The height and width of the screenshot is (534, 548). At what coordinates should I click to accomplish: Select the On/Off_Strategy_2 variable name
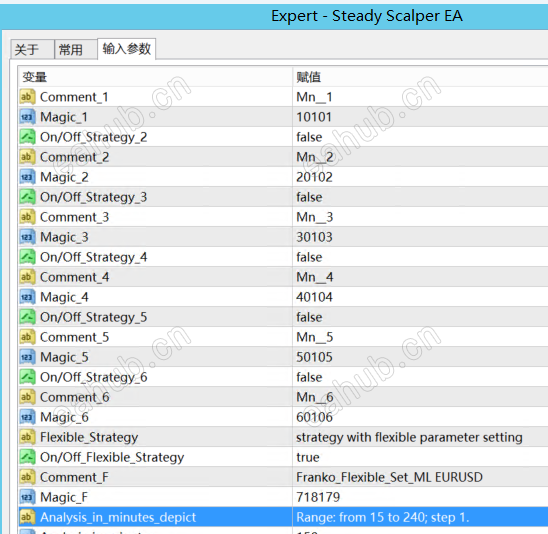93,137
